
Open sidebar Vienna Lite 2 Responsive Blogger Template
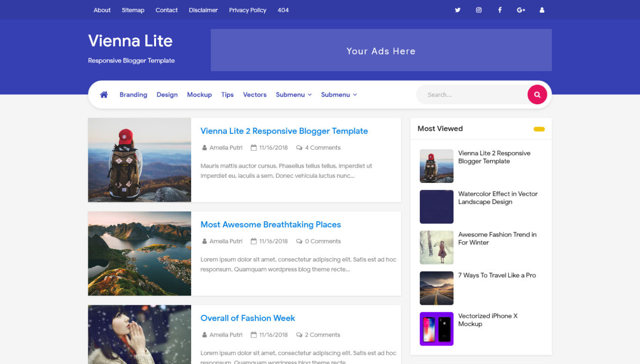[494, 157]
